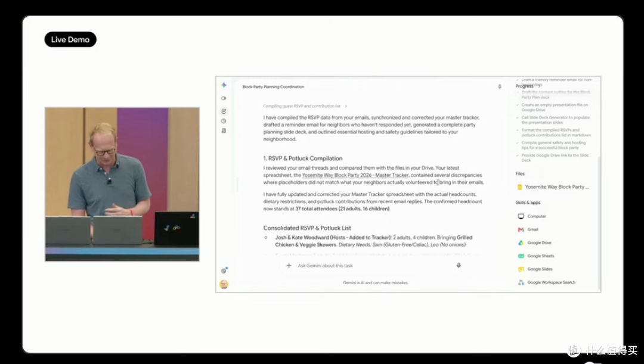This screenshot has width=644, height=364.
Task: Expand 'Compiling guest RSVP and contribution list' step
Action: pos(305,106)
